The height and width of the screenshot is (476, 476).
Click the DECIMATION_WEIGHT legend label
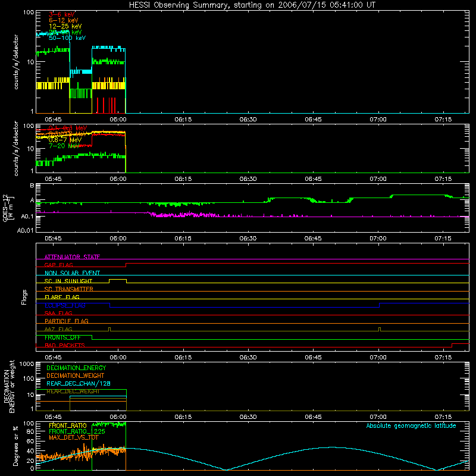76,375
